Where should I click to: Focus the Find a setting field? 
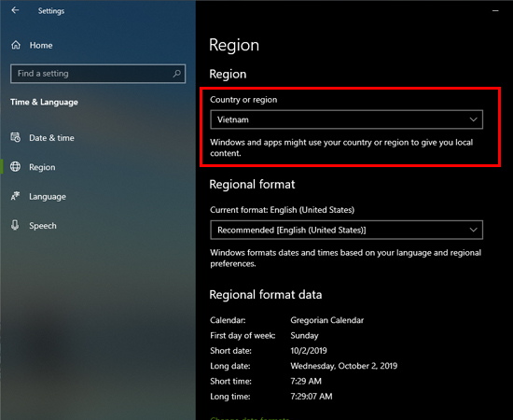(98, 74)
